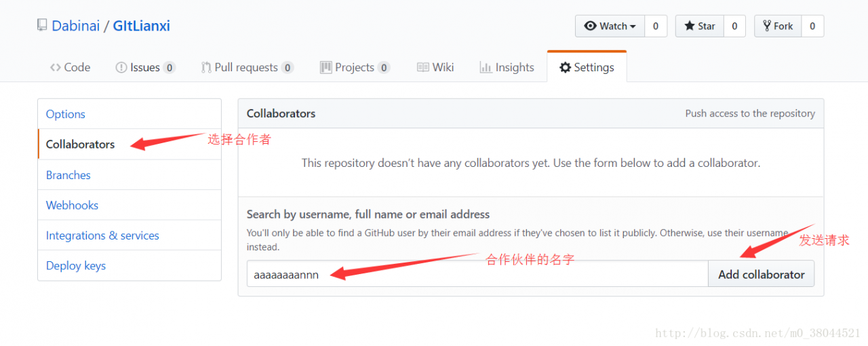Open Integrations & services settings
The width and height of the screenshot is (868, 346).
[102, 235]
